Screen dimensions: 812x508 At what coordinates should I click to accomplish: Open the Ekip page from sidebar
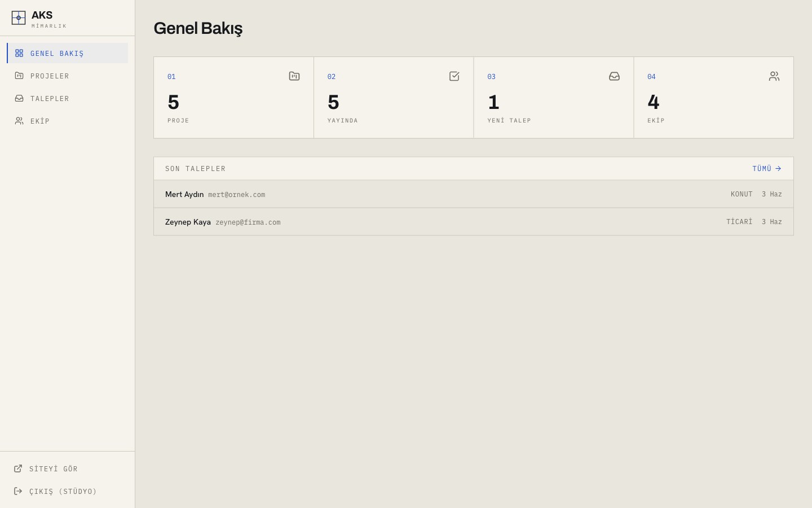point(68,121)
